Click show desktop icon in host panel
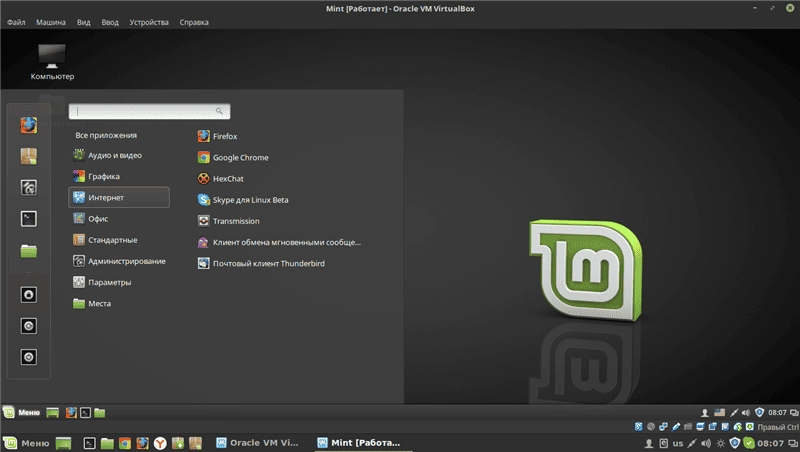The height and width of the screenshot is (452, 800). pos(63,443)
